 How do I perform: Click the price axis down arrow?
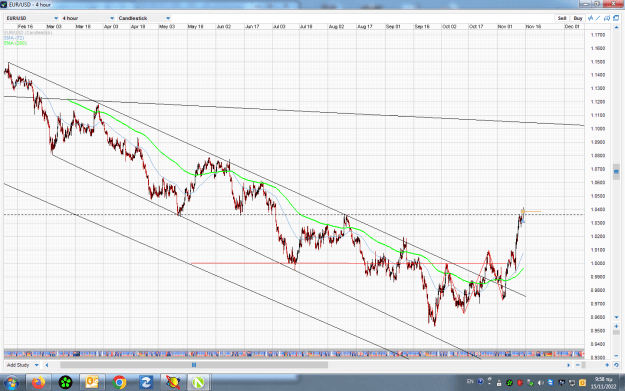click(x=616, y=317)
